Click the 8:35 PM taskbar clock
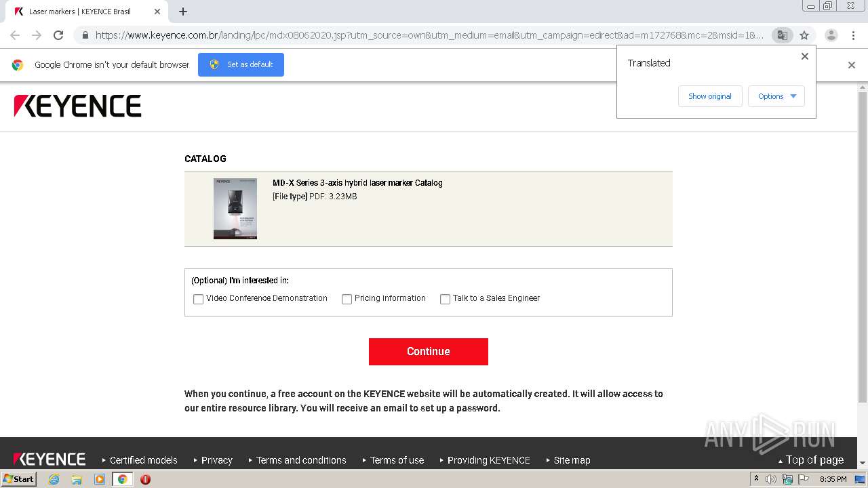The width and height of the screenshot is (868, 488). 833,479
